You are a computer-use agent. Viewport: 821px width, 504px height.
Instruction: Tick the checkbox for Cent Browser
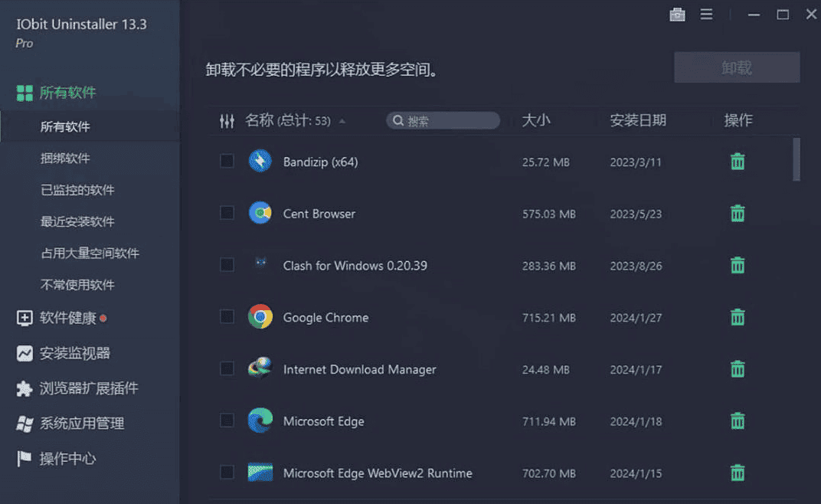coord(227,212)
